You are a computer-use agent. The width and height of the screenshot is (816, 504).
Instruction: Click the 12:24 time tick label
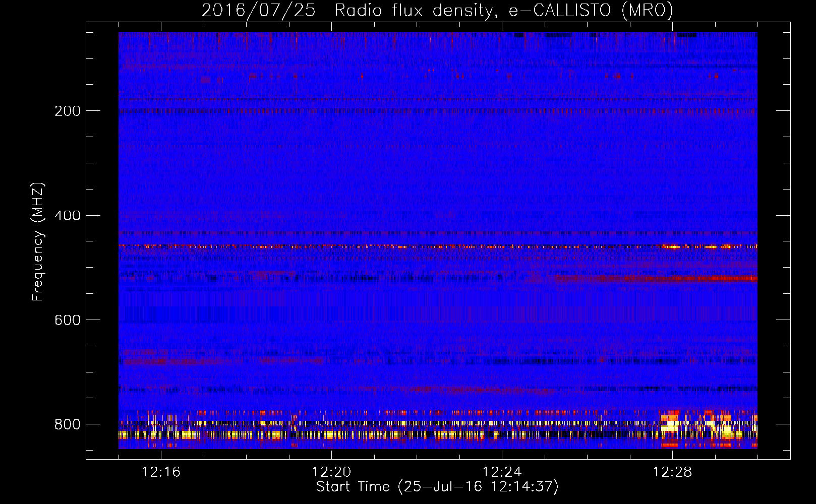(x=502, y=472)
